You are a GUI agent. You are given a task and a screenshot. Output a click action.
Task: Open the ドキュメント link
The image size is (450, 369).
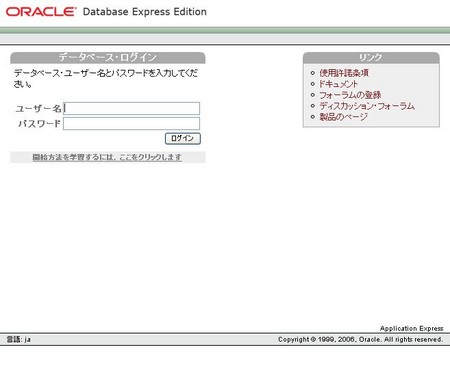tap(338, 84)
